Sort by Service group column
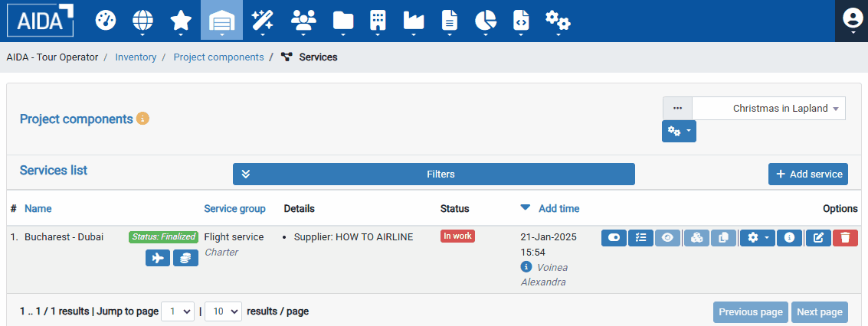This screenshot has height=326, width=868. 234,208
